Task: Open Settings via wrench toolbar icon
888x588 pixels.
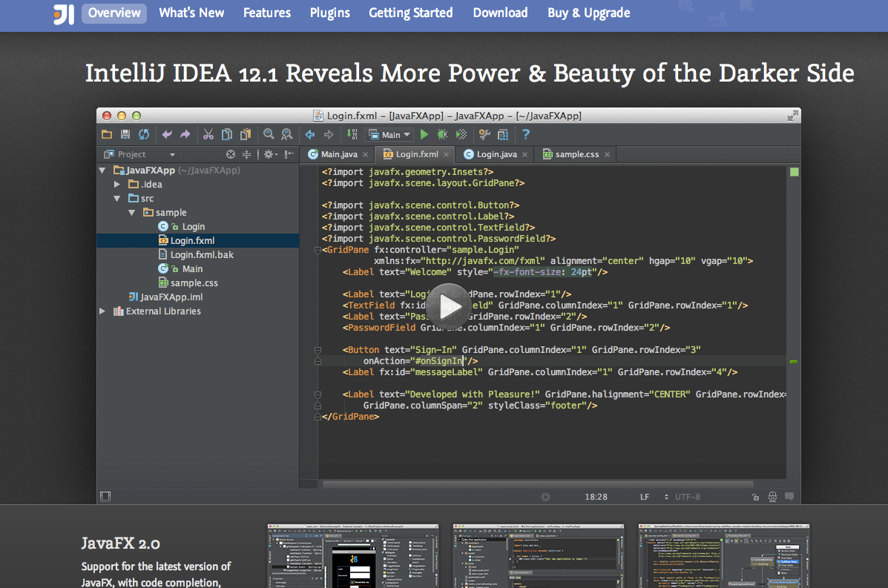Action: [484, 134]
